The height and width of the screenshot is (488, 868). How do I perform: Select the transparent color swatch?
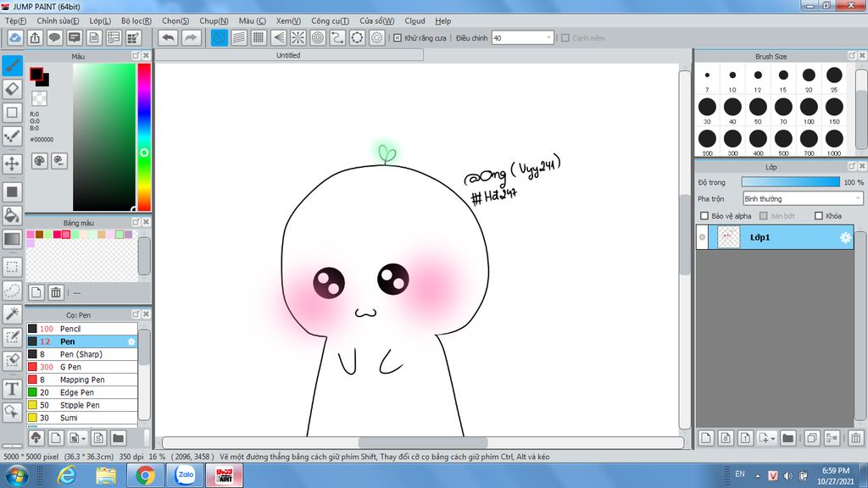coord(39,98)
